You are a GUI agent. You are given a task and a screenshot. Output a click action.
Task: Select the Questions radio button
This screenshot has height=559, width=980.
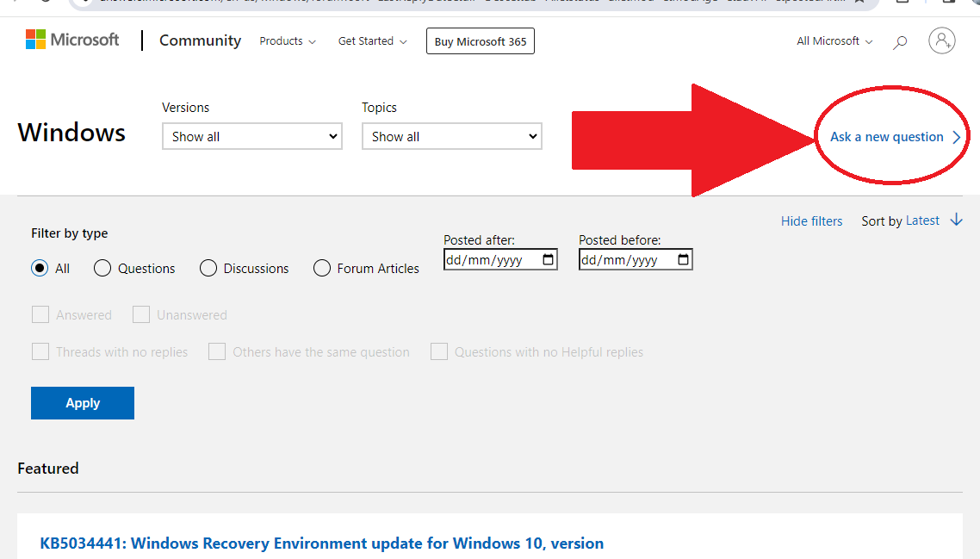(x=102, y=268)
